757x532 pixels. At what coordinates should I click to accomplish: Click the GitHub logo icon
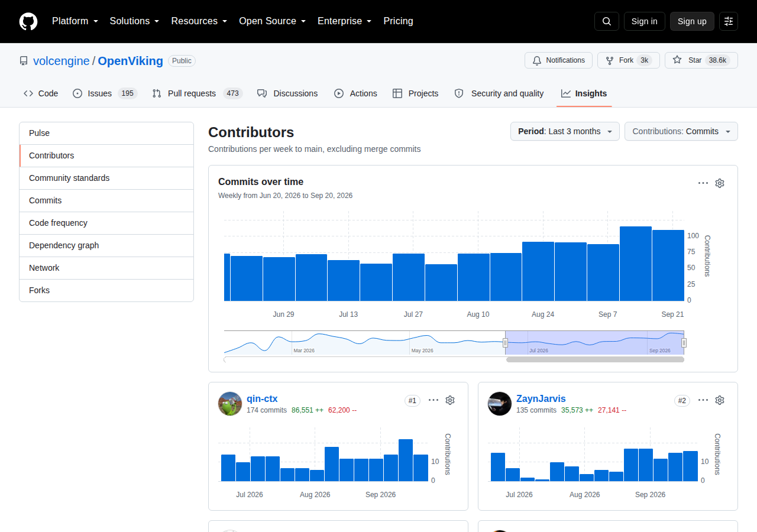pyautogui.click(x=28, y=21)
